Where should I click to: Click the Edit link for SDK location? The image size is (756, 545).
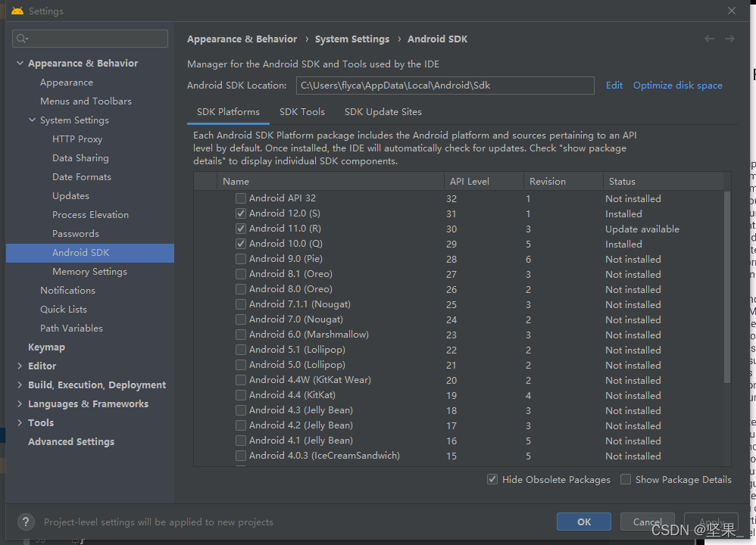614,85
